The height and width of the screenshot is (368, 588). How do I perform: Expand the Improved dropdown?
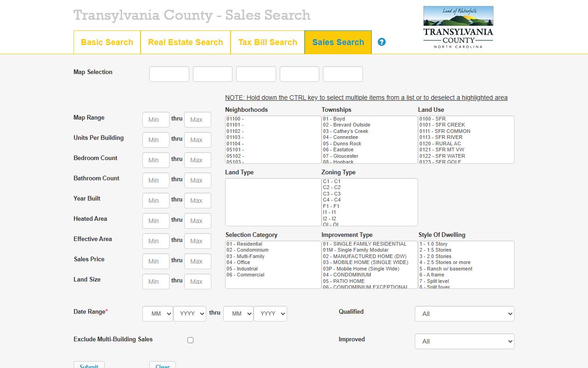pyautogui.click(x=464, y=341)
